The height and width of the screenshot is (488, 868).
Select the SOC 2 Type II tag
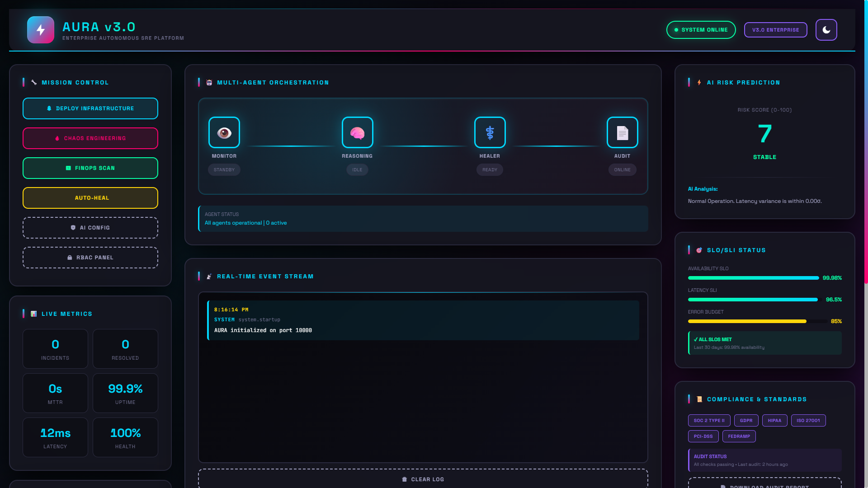tap(709, 421)
